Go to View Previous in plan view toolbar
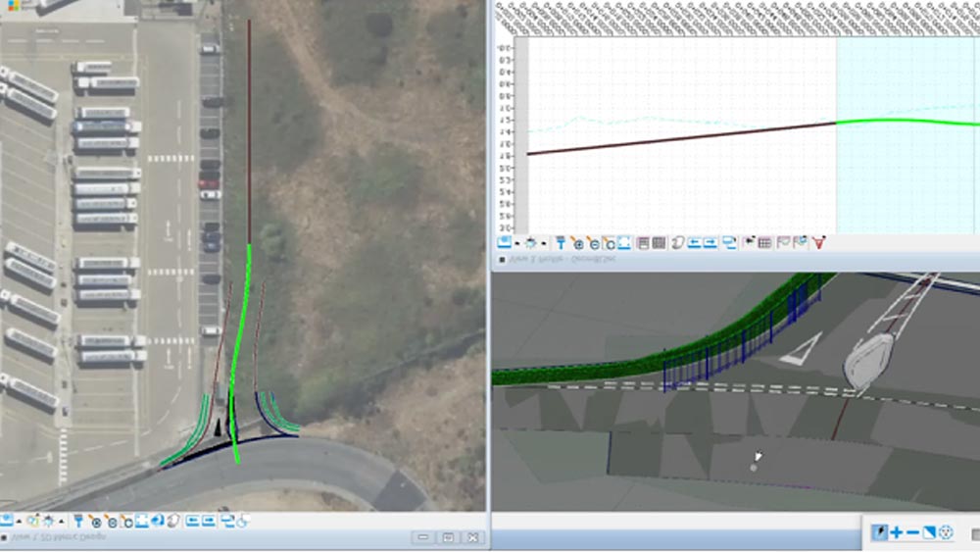 tap(192, 521)
